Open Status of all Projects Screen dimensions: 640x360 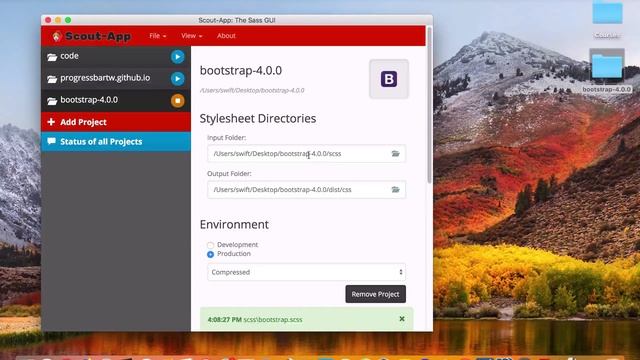point(116,142)
